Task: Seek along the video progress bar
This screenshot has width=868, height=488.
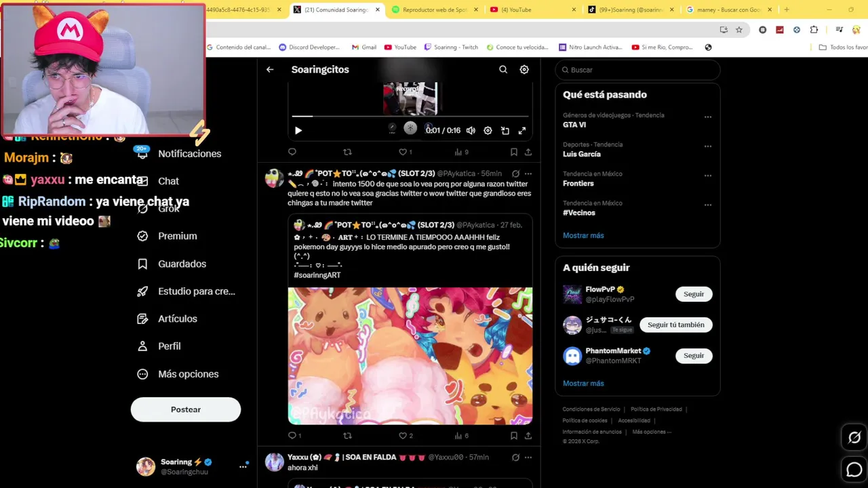Action: pyautogui.click(x=410, y=117)
